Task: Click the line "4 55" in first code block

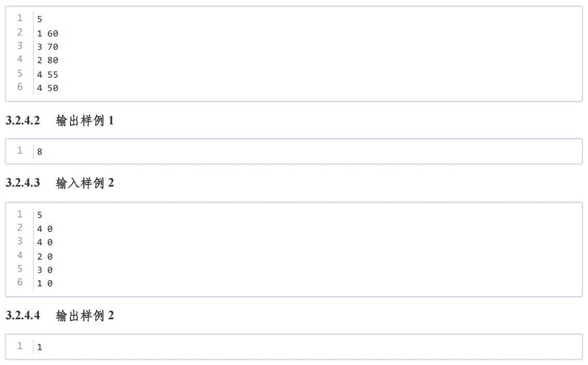Action: [x=48, y=75]
